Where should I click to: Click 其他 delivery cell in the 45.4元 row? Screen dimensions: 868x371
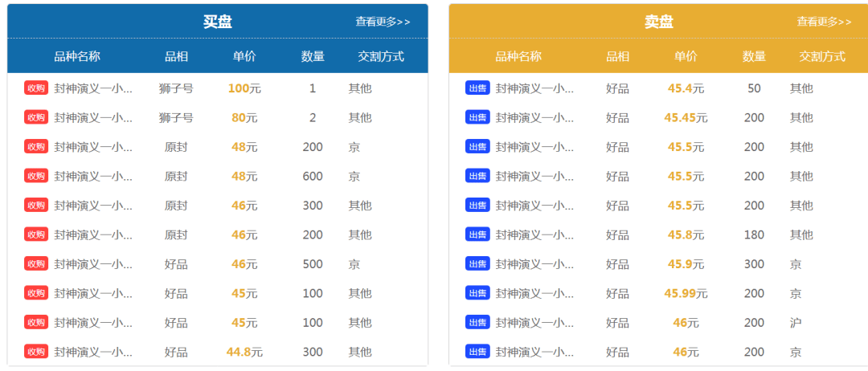pyautogui.click(x=801, y=88)
